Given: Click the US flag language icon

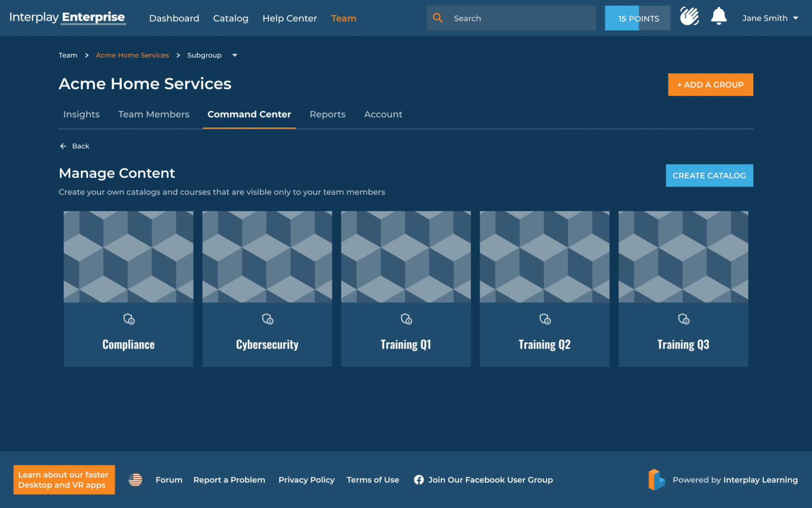Looking at the screenshot, I should coord(135,479).
